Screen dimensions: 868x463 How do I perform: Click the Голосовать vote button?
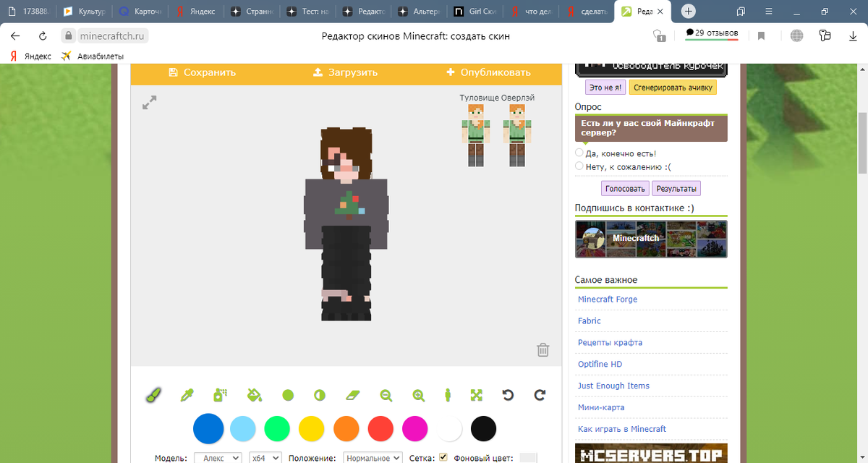(625, 189)
